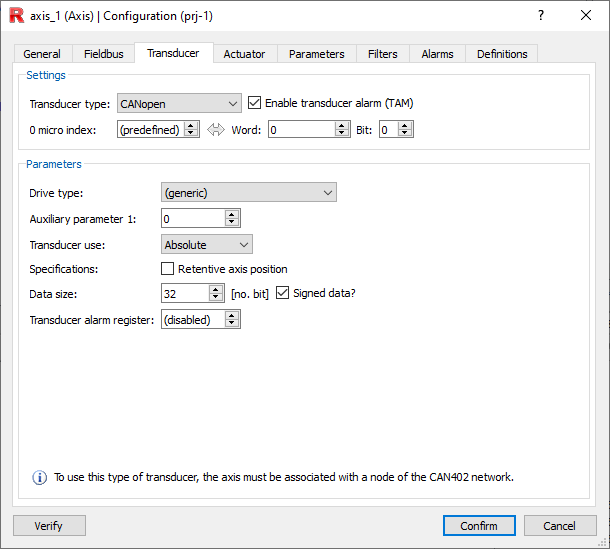Increase the Word value with up arrow
The image size is (610, 549).
tap(342, 126)
